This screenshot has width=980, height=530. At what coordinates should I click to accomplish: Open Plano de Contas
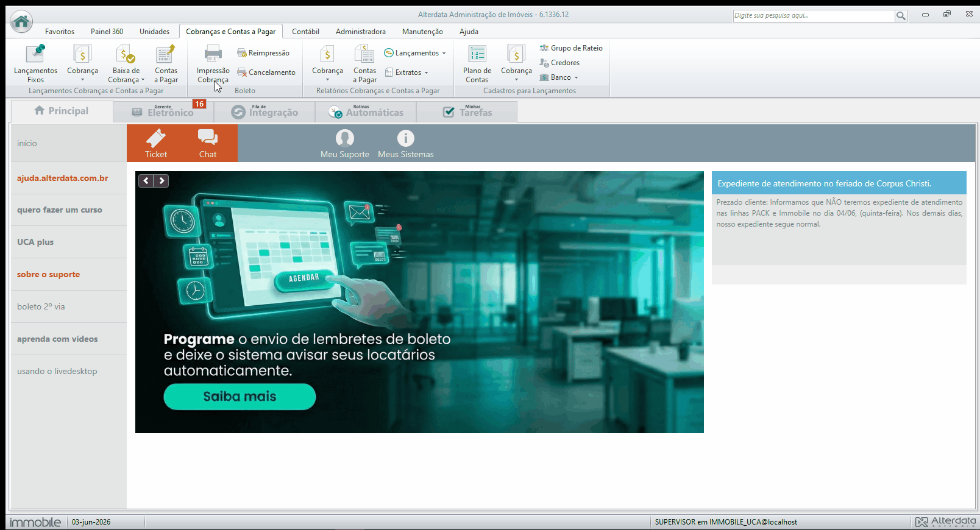tap(477, 63)
